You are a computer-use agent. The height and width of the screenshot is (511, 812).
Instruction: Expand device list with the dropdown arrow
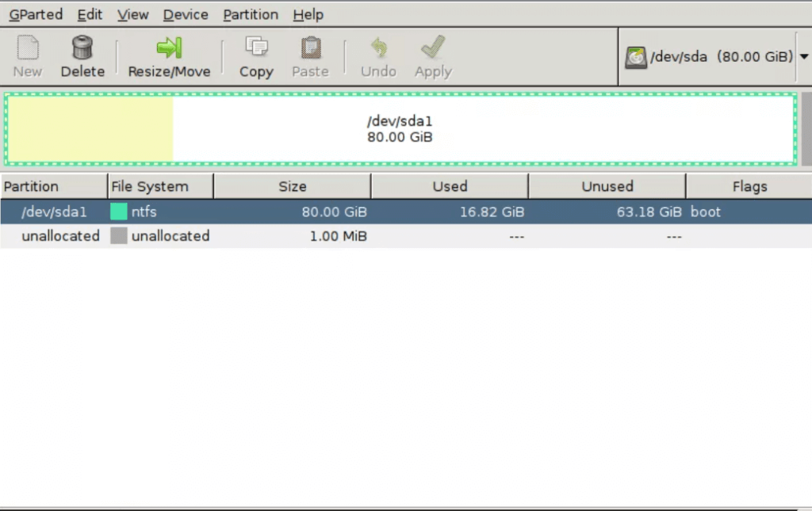click(804, 56)
